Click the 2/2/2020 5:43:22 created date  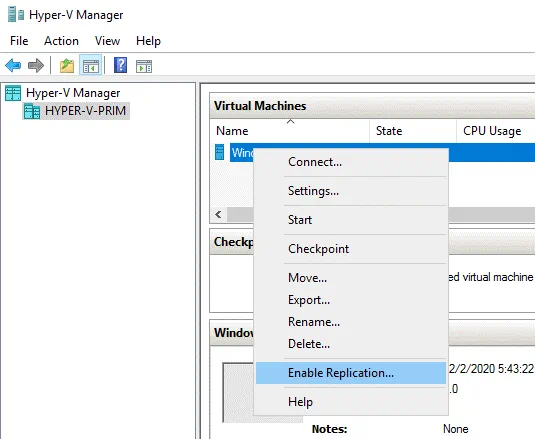(x=491, y=369)
